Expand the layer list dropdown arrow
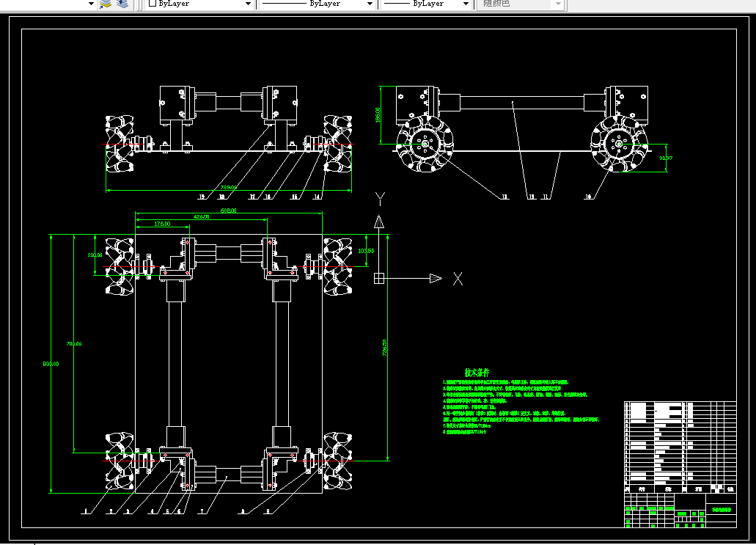 click(x=91, y=4)
